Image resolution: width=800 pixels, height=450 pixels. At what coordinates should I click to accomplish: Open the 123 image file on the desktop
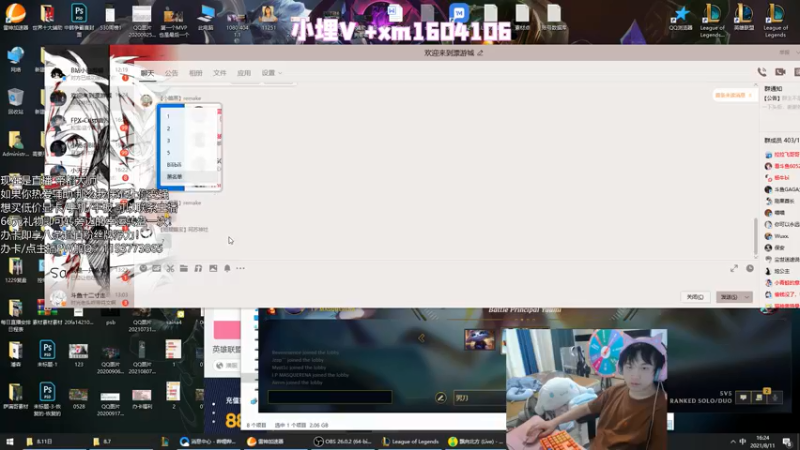[78, 355]
